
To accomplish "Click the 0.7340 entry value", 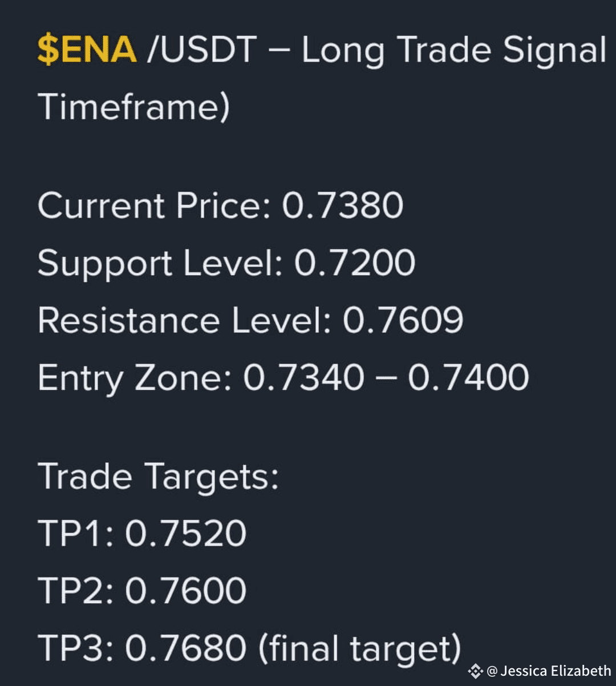I will [304, 378].
